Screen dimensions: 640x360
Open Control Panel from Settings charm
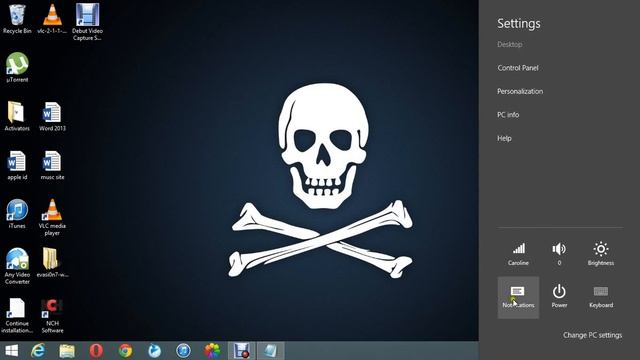click(518, 68)
